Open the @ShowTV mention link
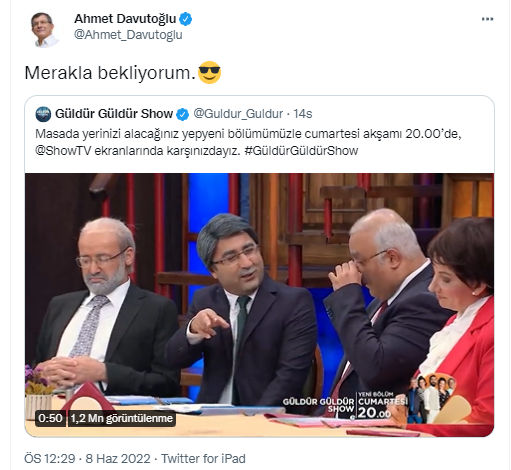This screenshot has height=470, width=511. (x=63, y=151)
